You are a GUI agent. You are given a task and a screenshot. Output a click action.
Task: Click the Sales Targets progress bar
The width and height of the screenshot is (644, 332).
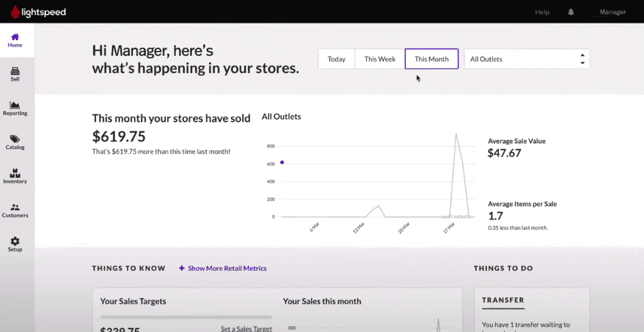pos(167,318)
